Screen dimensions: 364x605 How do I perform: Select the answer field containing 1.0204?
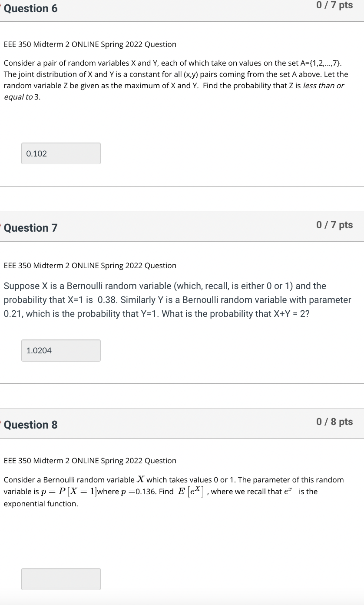(x=60, y=350)
